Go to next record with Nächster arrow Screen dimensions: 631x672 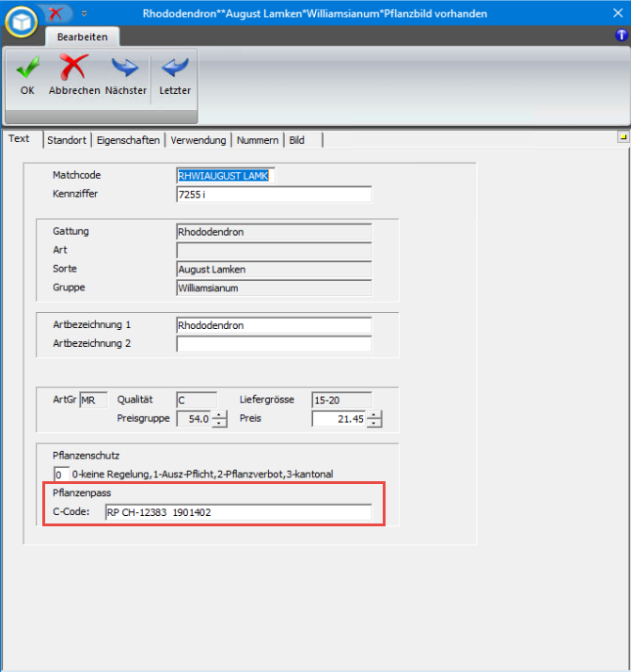coord(125,69)
